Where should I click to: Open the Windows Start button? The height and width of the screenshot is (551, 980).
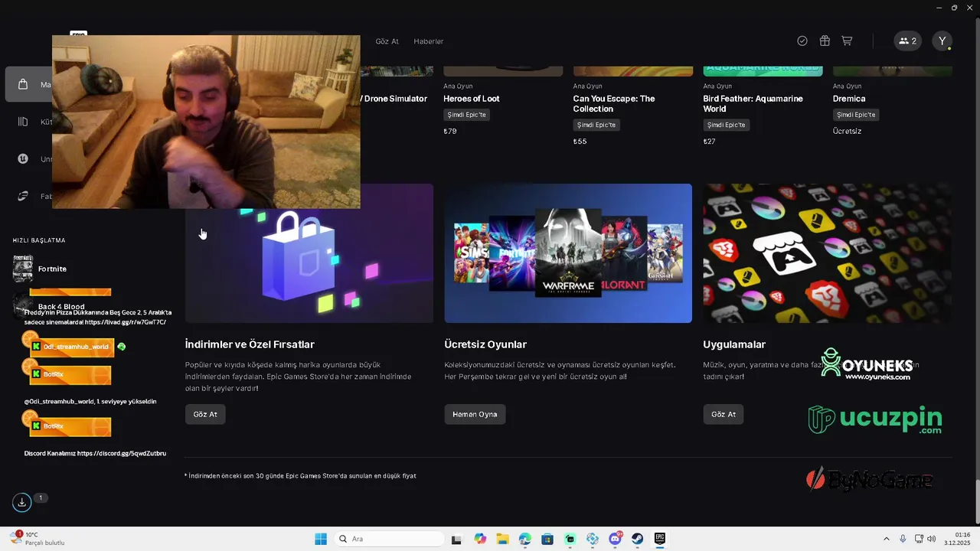click(321, 539)
